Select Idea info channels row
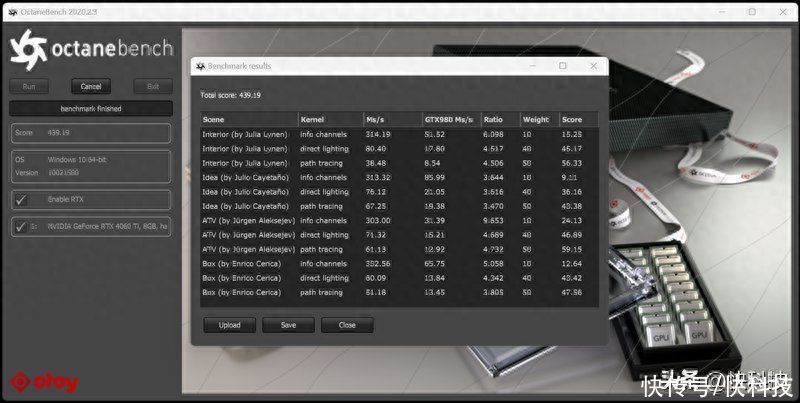Image resolution: width=800 pixels, height=403 pixels. 399,178
